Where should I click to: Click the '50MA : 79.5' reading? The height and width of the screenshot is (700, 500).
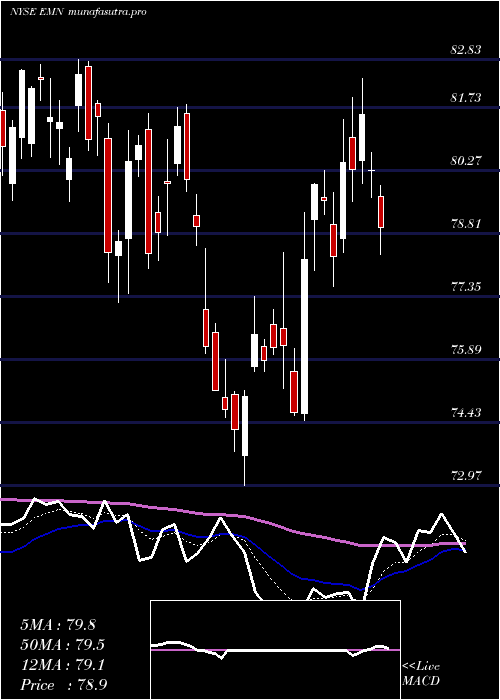pyautogui.click(x=62, y=645)
